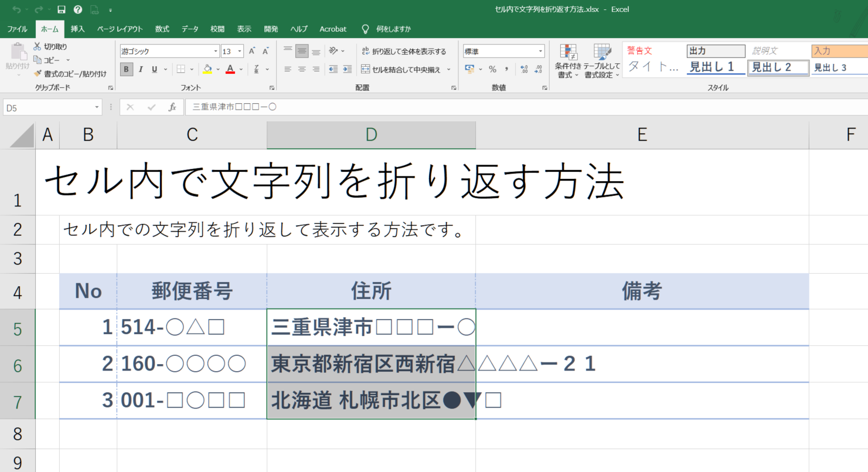Apply percent style with the % icon
This screenshot has width=868, height=472.
[x=492, y=69]
